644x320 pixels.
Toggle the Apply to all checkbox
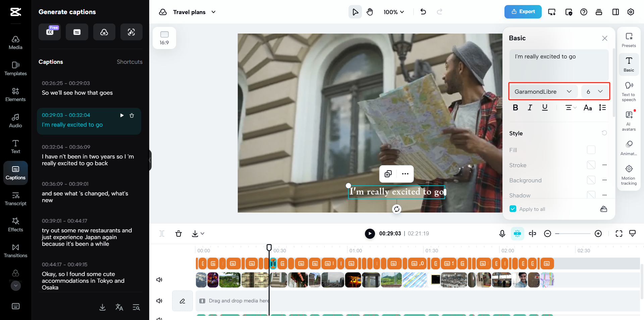(513, 209)
